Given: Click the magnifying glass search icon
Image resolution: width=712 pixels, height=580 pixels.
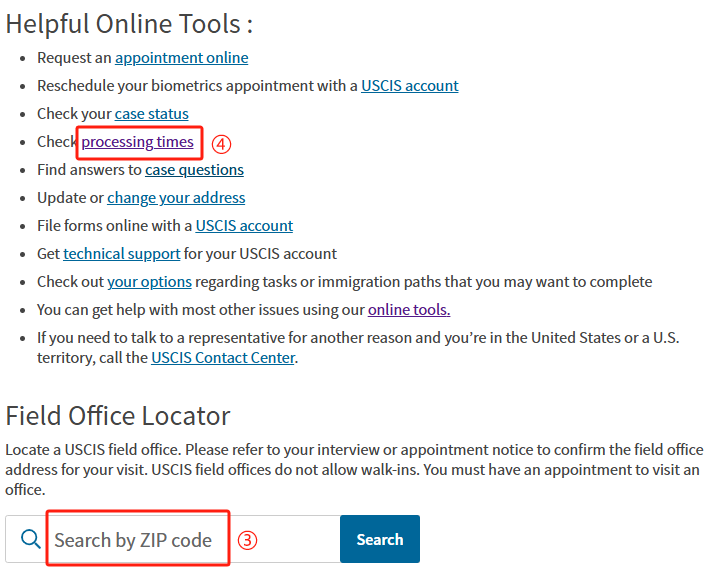Looking at the screenshot, I should [x=31, y=539].
